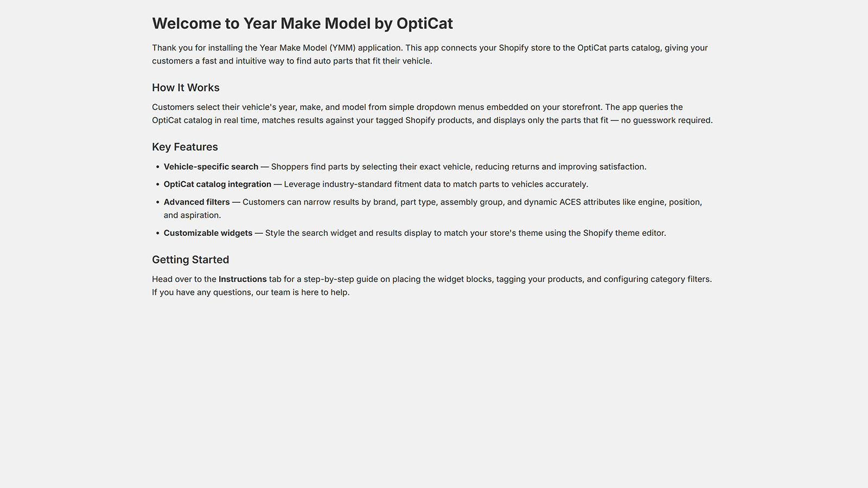
Task: Click the bold "Instructions" word in Getting Started
Action: click(242, 279)
